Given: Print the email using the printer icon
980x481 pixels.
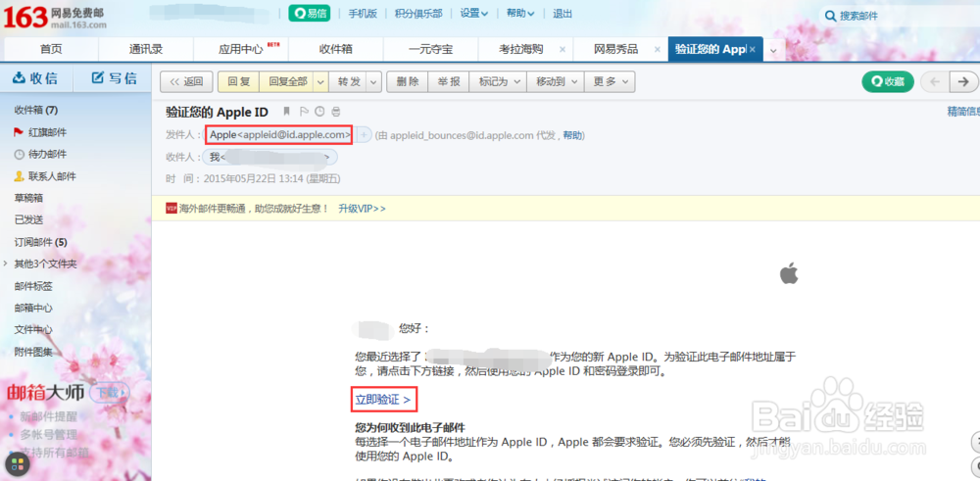Looking at the screenshot, I should click(336, 112).
